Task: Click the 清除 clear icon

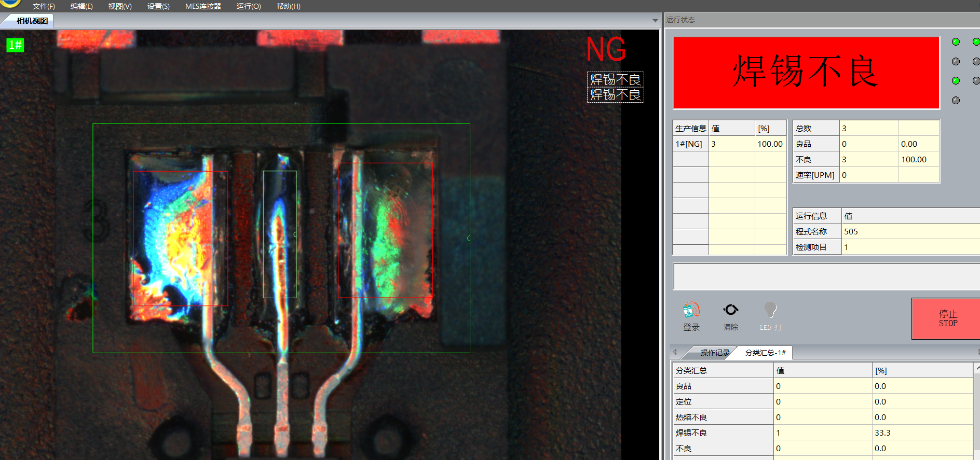Action: click(x=730, y=310)
